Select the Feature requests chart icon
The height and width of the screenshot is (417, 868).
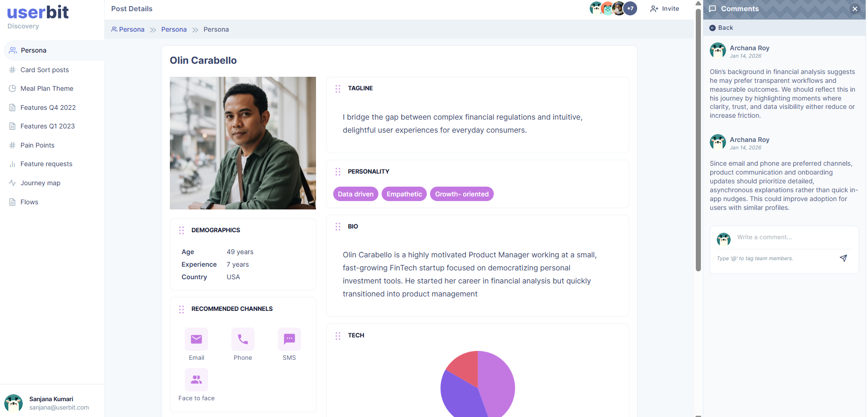click(x=13, y=164)
